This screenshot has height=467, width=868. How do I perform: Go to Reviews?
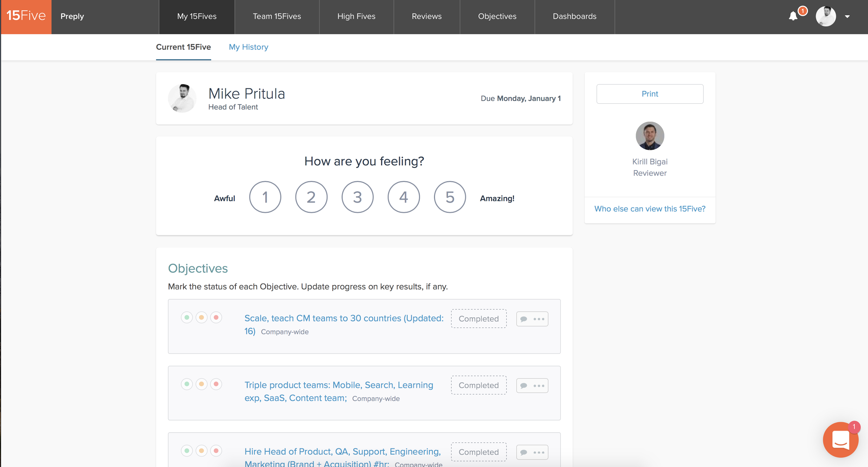427,16
